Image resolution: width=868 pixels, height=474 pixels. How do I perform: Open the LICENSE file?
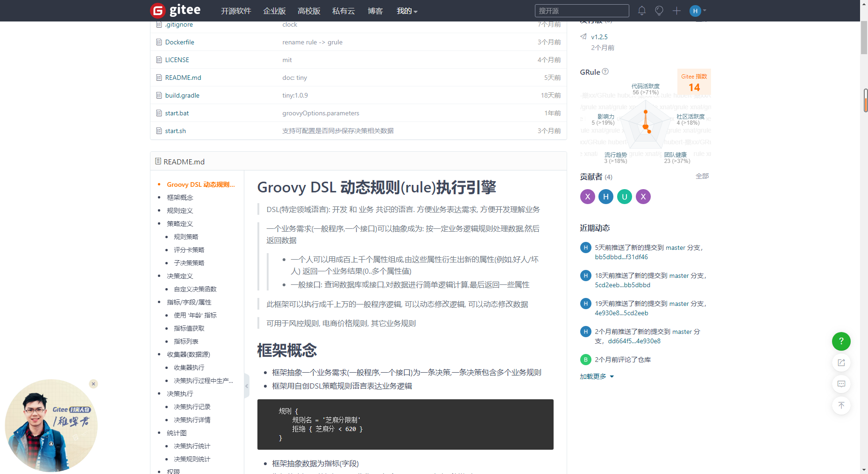click(177, 60)
